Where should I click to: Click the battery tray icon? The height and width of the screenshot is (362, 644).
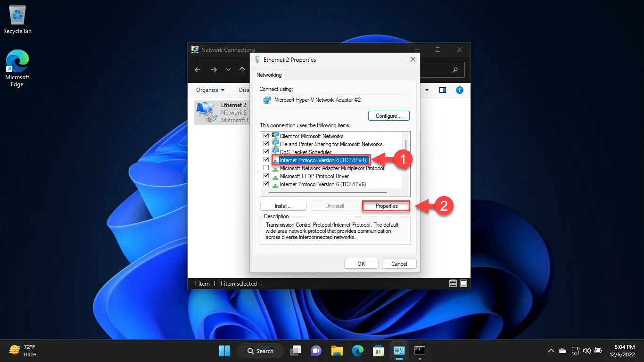point(598,351)
